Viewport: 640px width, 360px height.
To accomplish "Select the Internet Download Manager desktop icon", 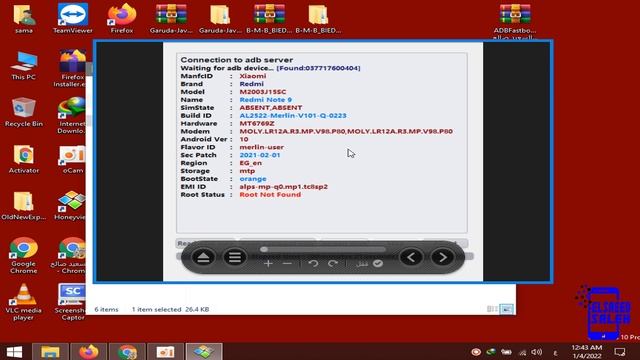I will (72, 116).
